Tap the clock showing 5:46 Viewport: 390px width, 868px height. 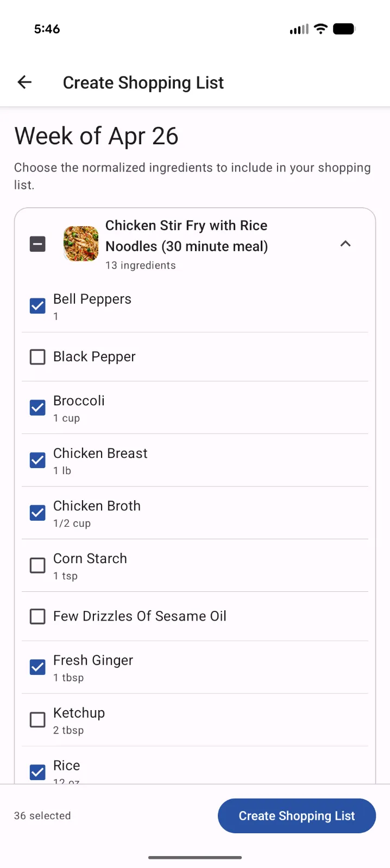click(47, 29)
